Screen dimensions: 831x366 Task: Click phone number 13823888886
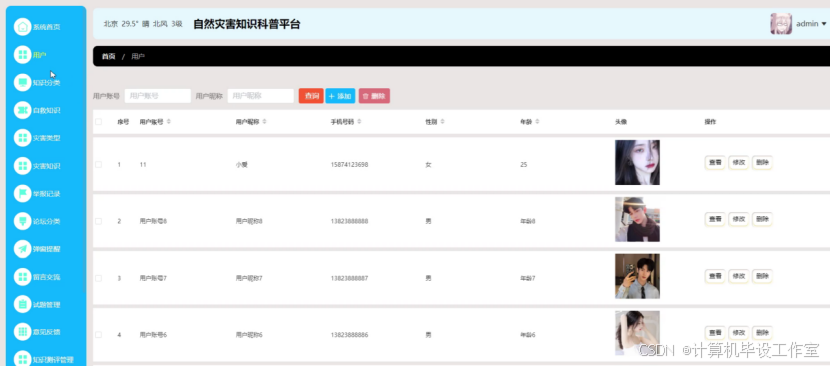coord(349,335)
